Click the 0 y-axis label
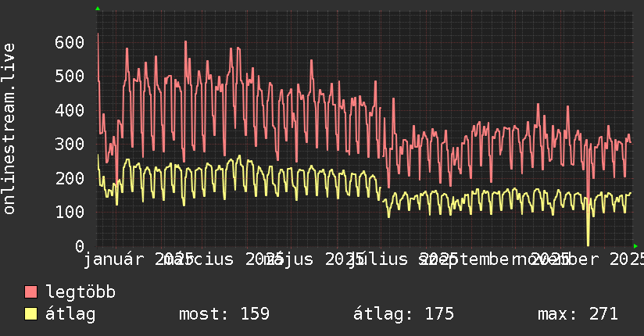The width and height of the screenshot is (644, 336). coord(80,246)
